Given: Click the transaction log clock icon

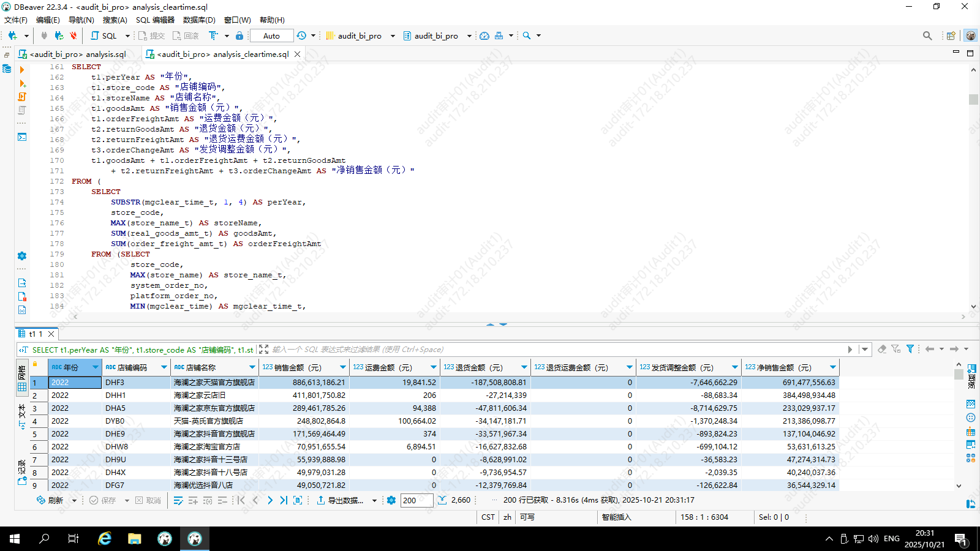Looking at the screenshot, I should point(301,36).
